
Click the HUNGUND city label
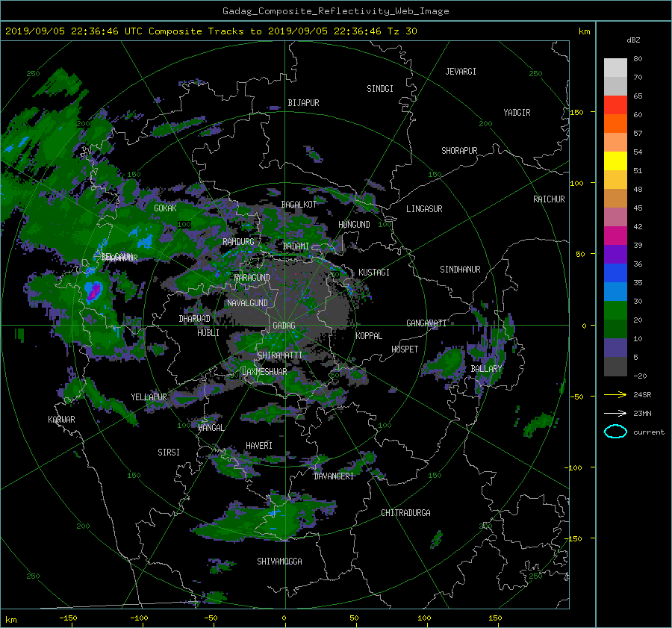coord(354,225)
